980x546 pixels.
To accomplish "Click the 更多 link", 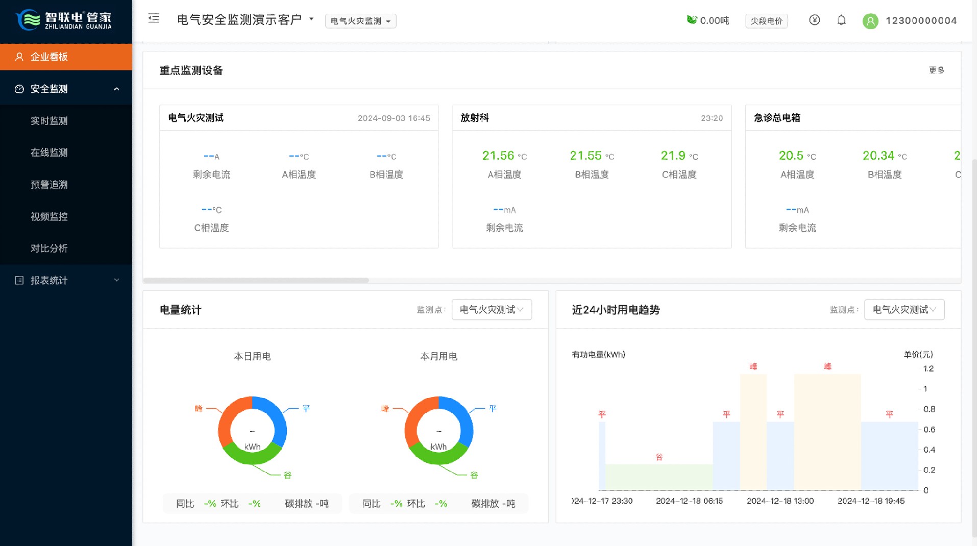I will 936,70.
